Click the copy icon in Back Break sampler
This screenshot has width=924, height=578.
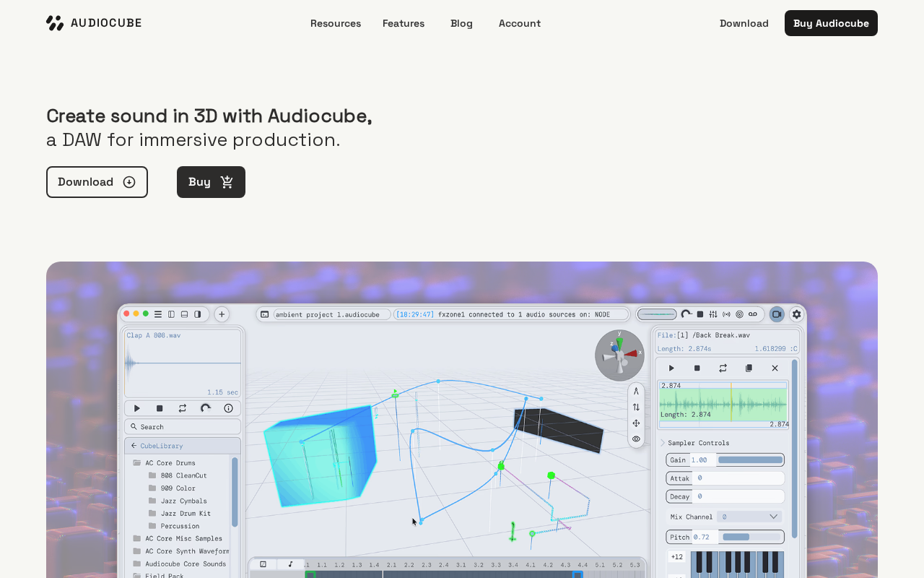click(749, 368)
